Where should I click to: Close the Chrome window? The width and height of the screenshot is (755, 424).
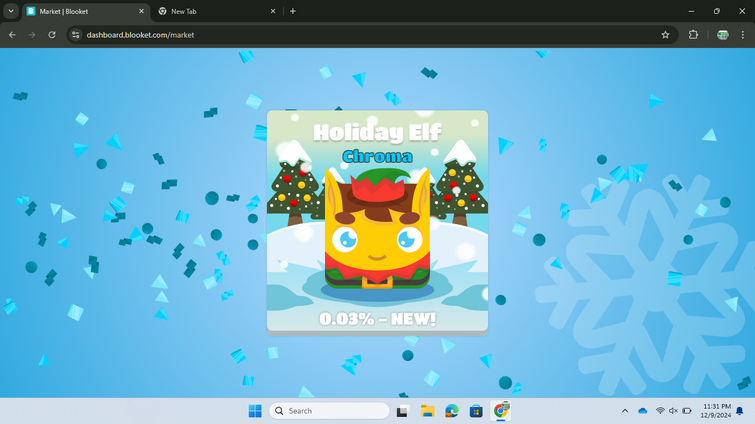742,11
